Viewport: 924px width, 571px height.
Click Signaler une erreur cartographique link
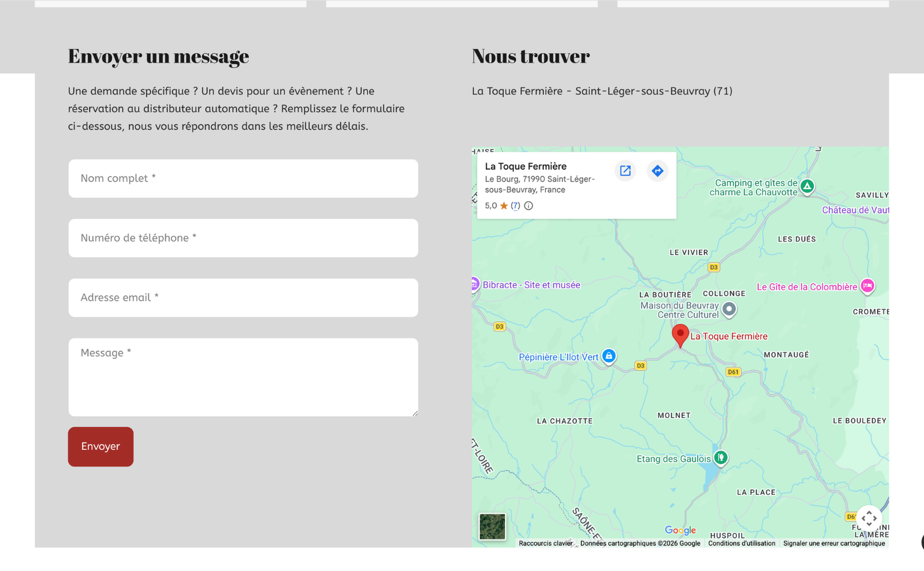point(833,543)
